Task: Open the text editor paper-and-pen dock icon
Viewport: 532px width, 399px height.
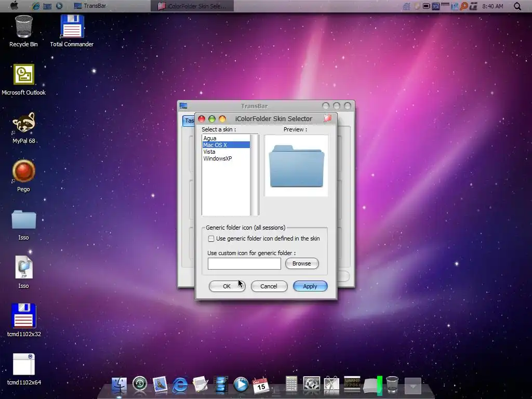Action: tap(200, 385)
